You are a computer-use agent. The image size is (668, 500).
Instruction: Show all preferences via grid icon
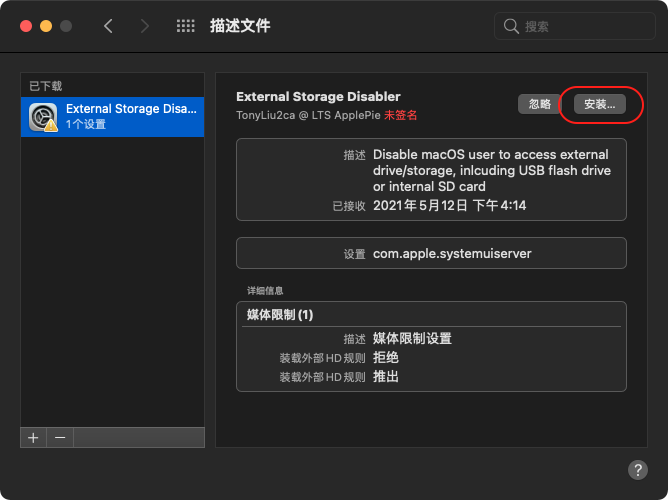[185, 26]
